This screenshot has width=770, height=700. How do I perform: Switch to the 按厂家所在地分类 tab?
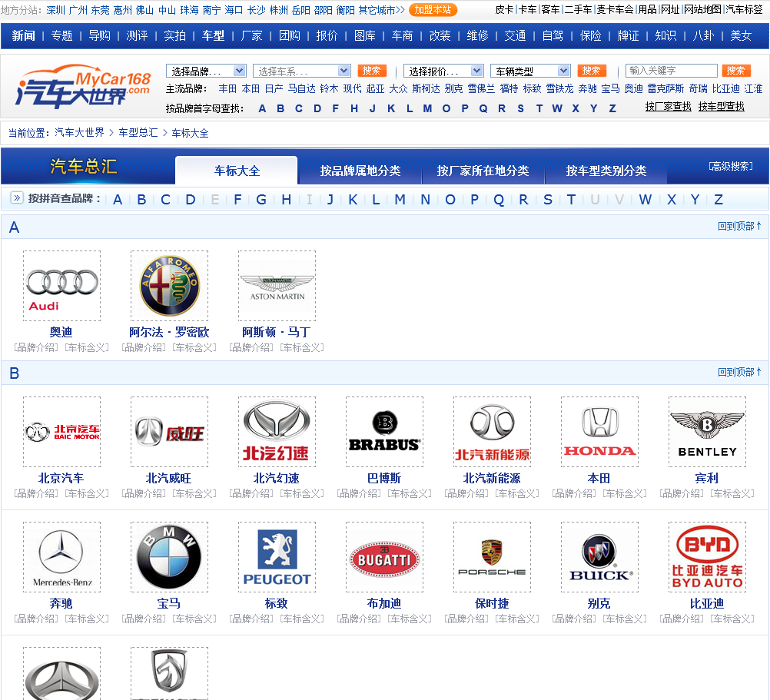click(x=483, y=171)
